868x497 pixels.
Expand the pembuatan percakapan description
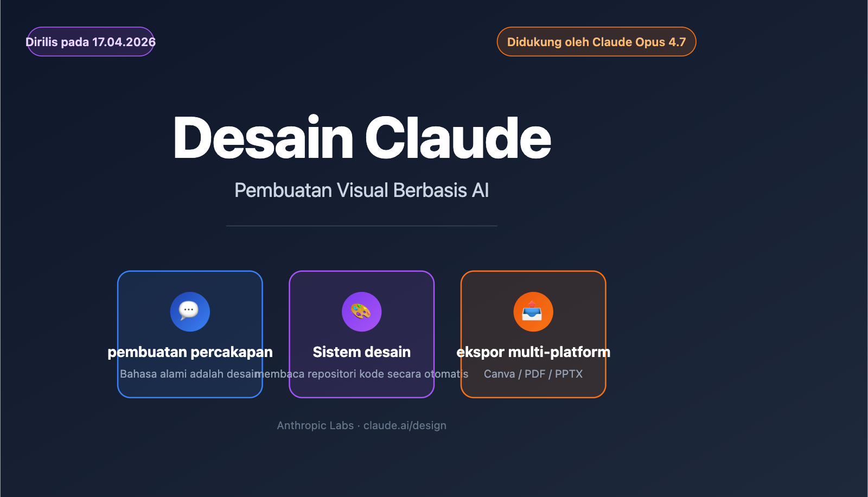tap(189, 373)
